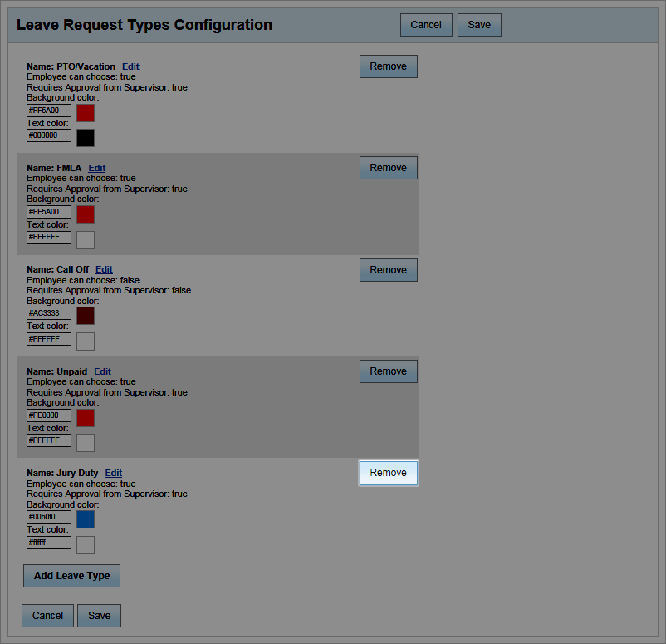666x644 pixels.
Task: Click the Add Leave Type button
Action: pos(71,576)
